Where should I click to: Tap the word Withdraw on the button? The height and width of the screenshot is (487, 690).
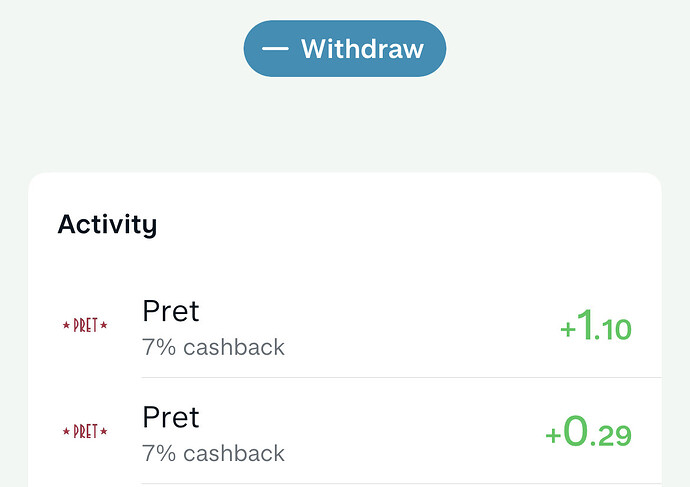click(363, 48)
